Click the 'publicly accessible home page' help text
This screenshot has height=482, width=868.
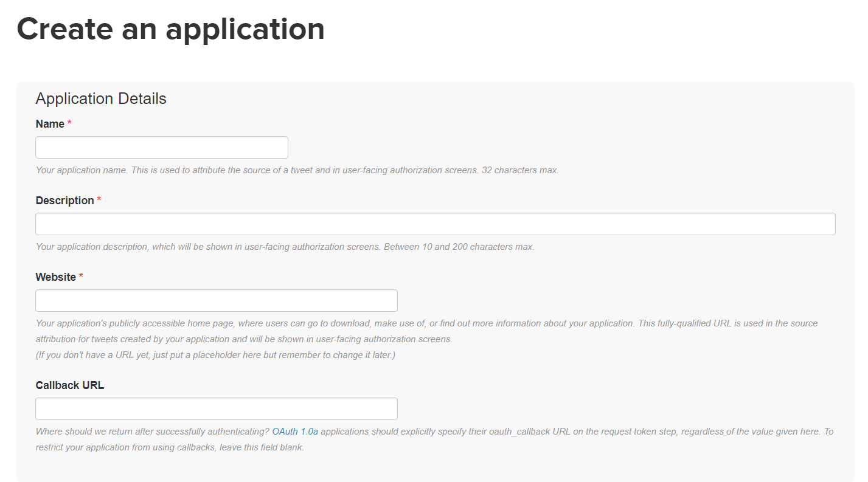click(x=426, y=323)
